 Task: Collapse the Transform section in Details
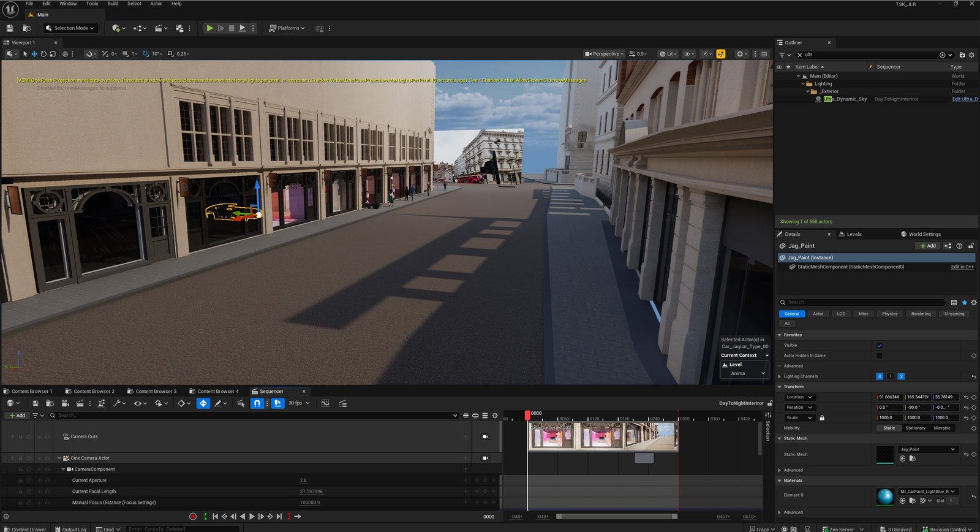(780, 387)
